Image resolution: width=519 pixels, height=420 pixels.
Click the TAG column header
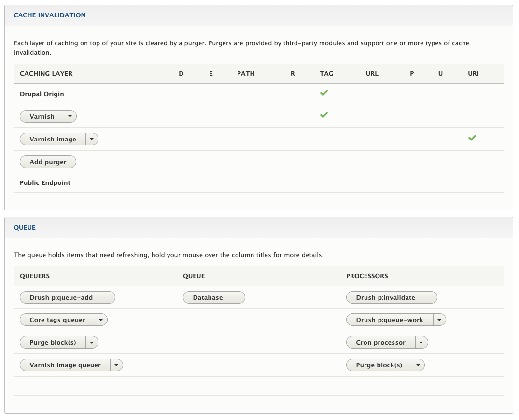326,74
